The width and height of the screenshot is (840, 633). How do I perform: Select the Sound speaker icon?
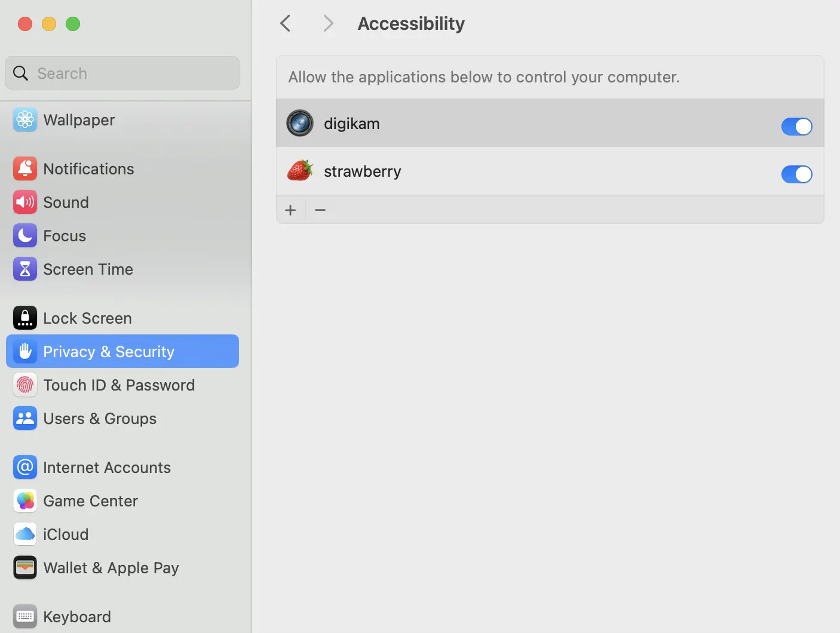click(25, 202)
